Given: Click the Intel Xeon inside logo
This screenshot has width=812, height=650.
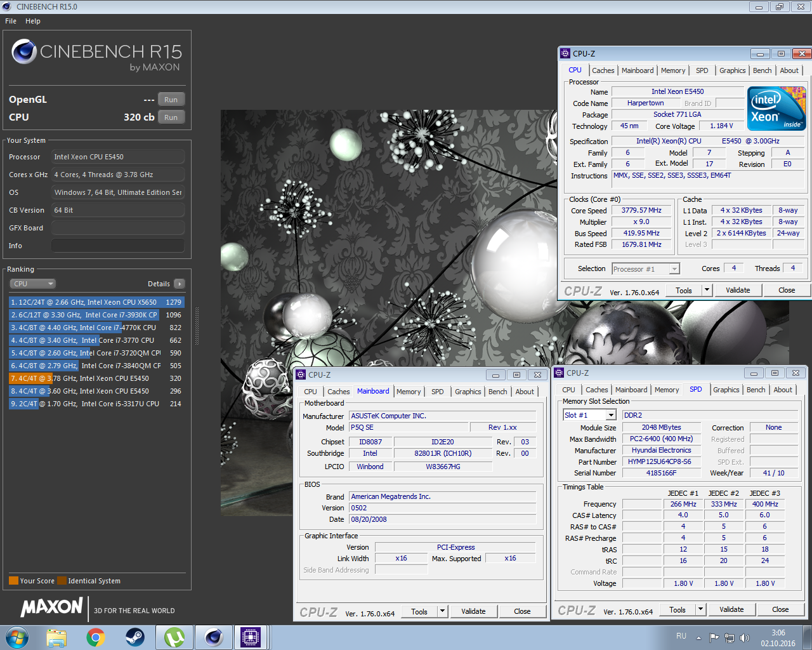Looking at the screenshot, I should click(x=776, y=109).
